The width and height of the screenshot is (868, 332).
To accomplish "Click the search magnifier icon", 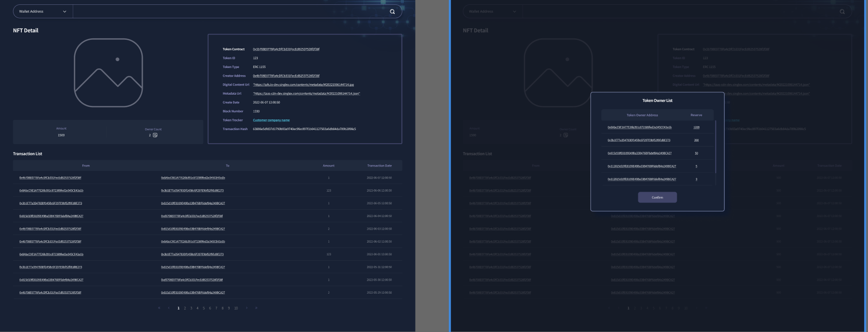I will [392, 12].
